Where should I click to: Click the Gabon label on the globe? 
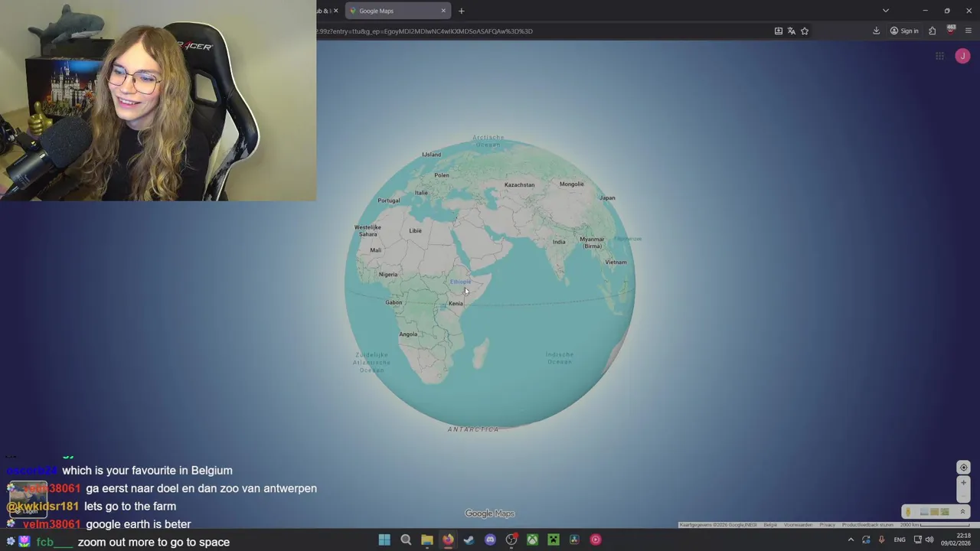394,302
